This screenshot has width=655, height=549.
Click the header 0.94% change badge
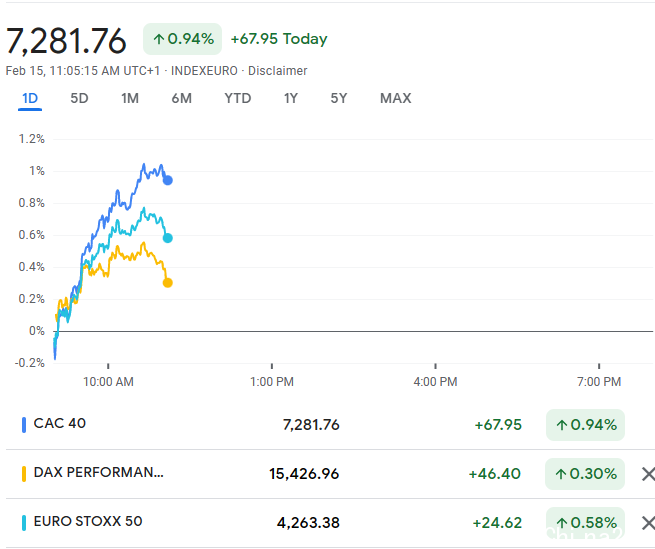click(183, 39)
